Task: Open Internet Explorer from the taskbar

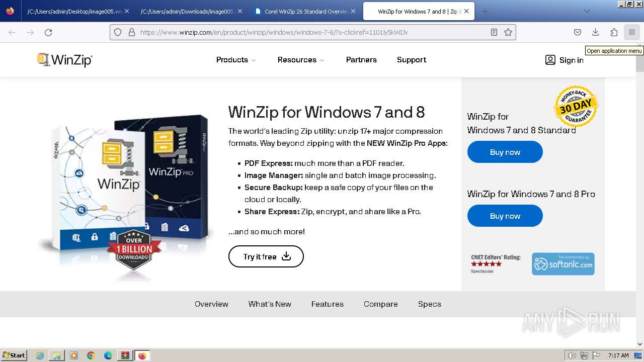Action: pos(40,355)
